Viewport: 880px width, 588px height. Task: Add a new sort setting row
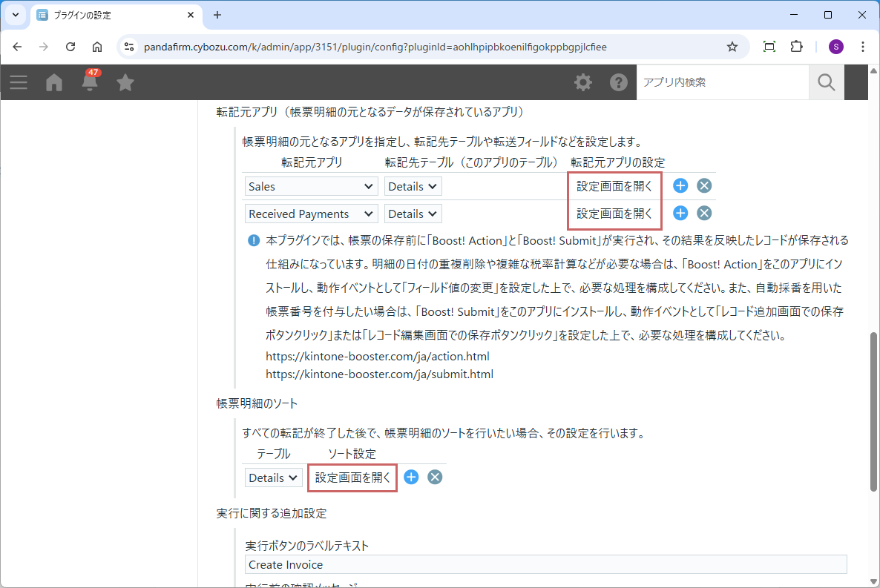[x=411, y=478]
